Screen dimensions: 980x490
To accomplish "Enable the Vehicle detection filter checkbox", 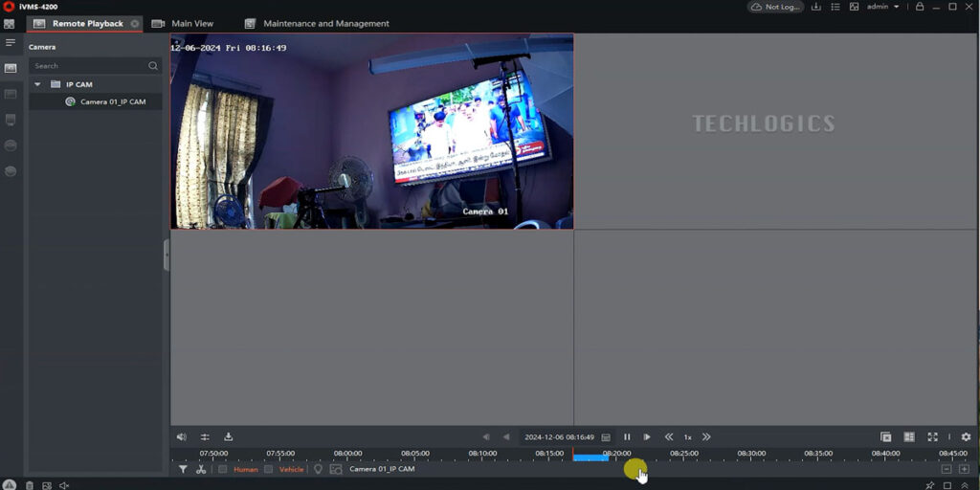I will [x=269, y=469].
